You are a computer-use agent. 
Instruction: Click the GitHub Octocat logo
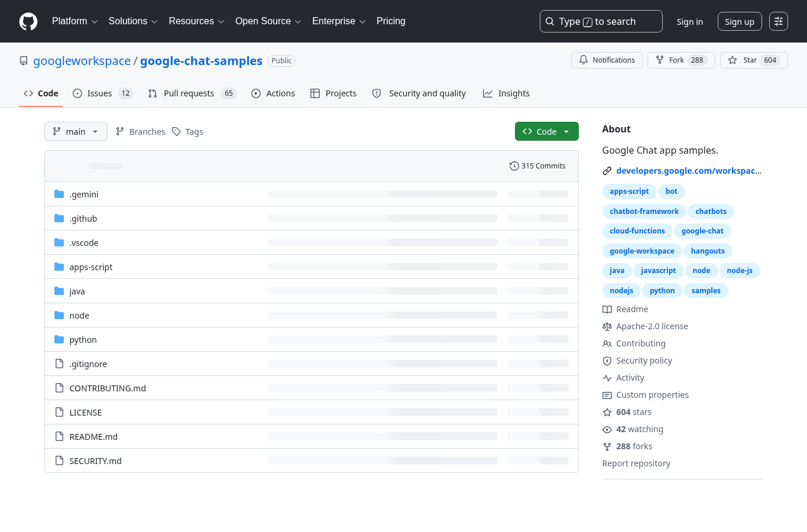[x=28, y=21]
